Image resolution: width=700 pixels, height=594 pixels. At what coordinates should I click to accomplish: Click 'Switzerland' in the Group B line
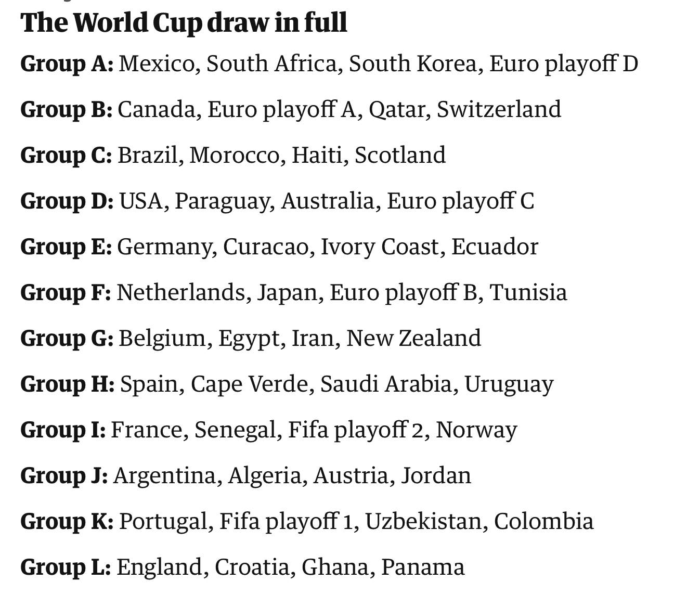(499, 109)
